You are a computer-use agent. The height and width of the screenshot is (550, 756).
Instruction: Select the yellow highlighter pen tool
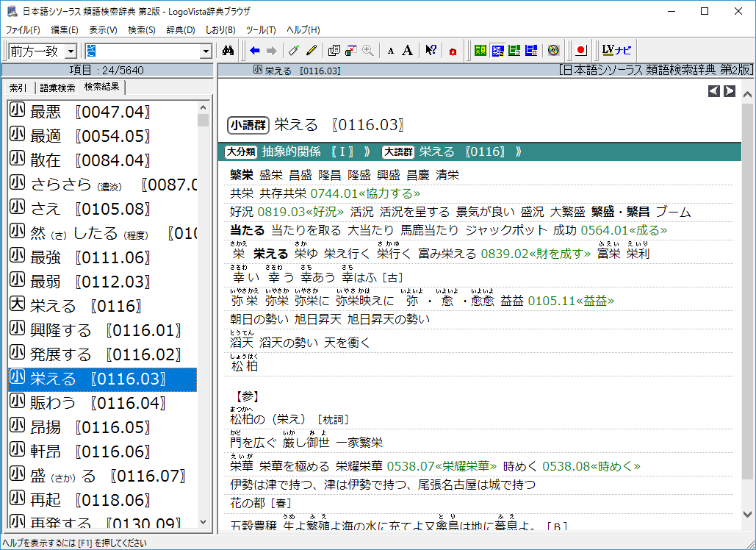click(x=311, y=50)
